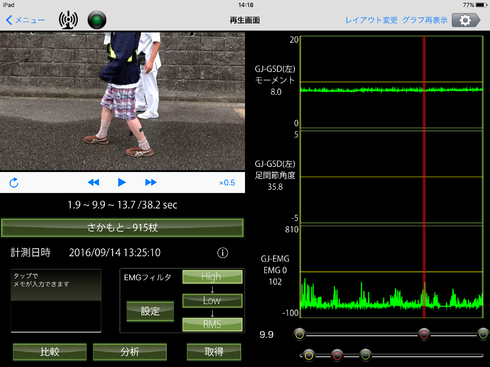Toggle the High EMG filter
490x367 pixels.
click(212, 277)
